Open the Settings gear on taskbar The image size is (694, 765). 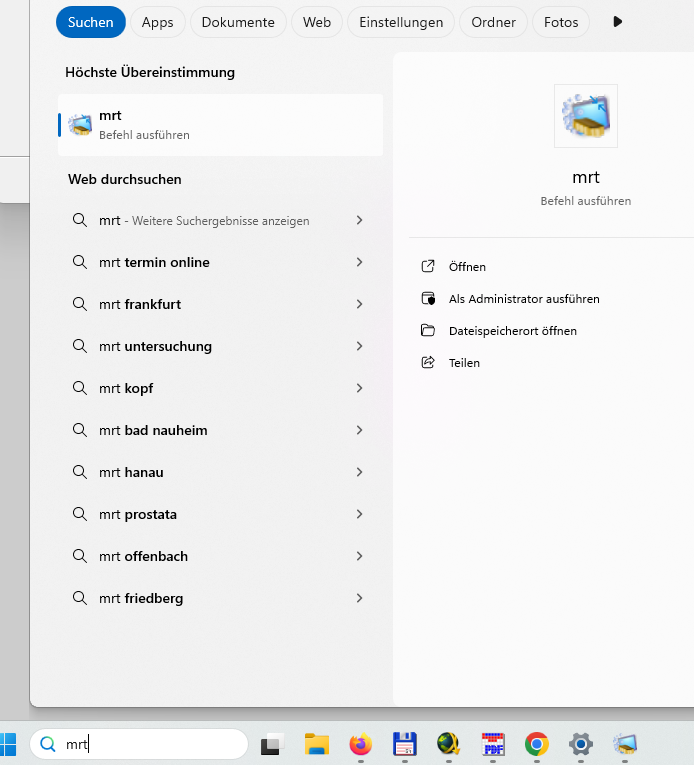point(580,744)
